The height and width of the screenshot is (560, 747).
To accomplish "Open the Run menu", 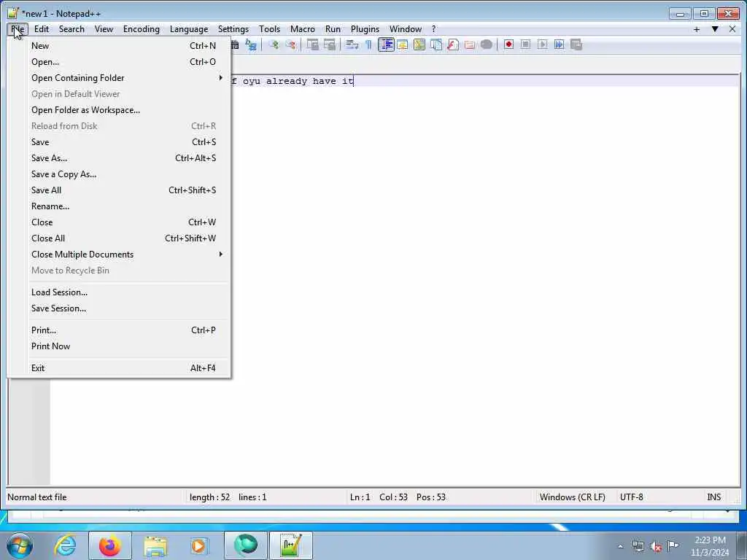I will [x=333, y=29].
